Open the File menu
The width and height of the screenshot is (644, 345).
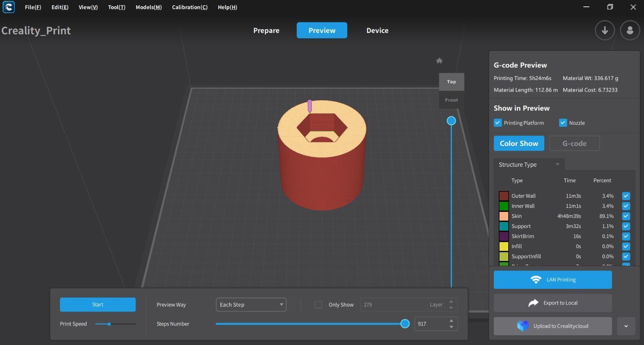pyautogui.click(x=33, y=7)
